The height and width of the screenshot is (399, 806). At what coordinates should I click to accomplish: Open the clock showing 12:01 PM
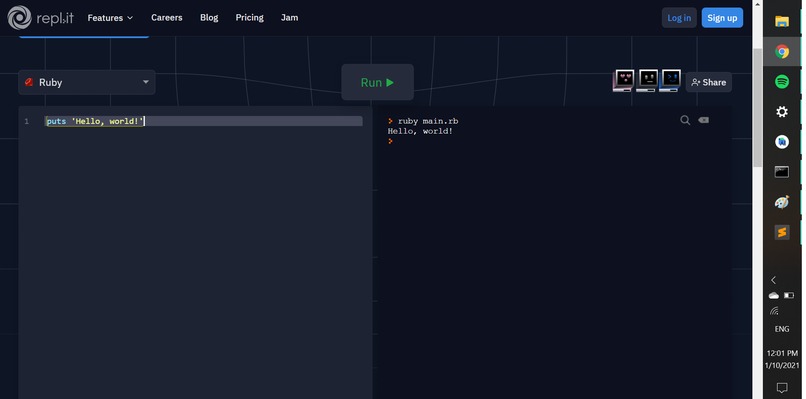click(x=782, y=359)
